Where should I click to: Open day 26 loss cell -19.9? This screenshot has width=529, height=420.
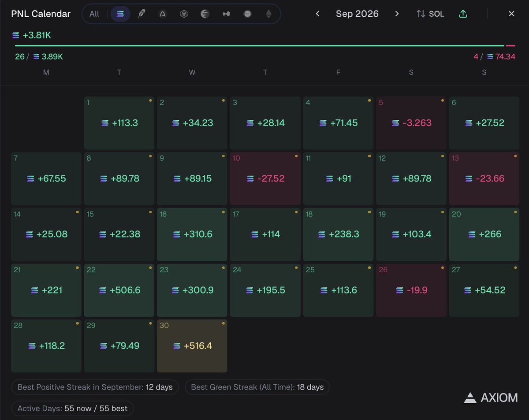[411, 290]
